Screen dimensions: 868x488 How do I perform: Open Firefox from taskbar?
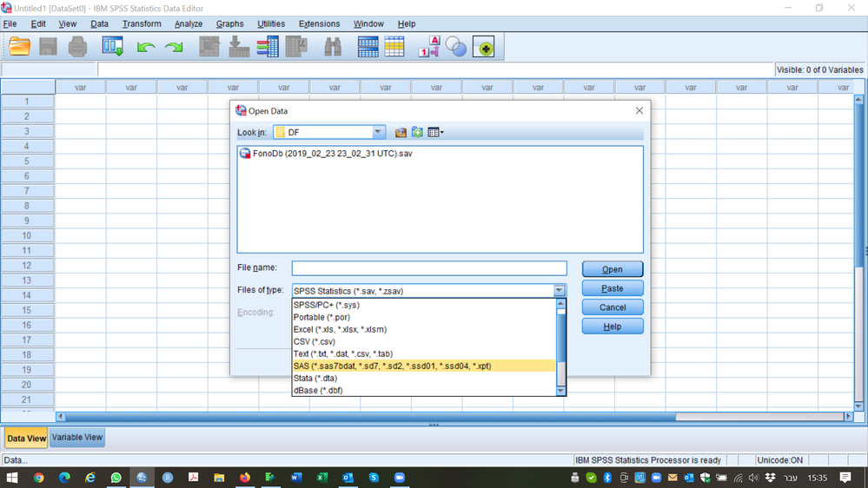(245, 478)
